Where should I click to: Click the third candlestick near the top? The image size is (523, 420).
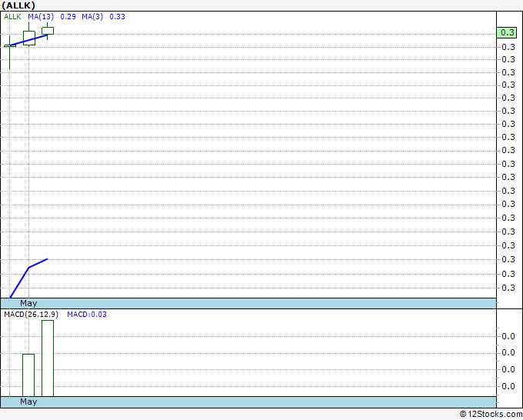pos(48,31)
